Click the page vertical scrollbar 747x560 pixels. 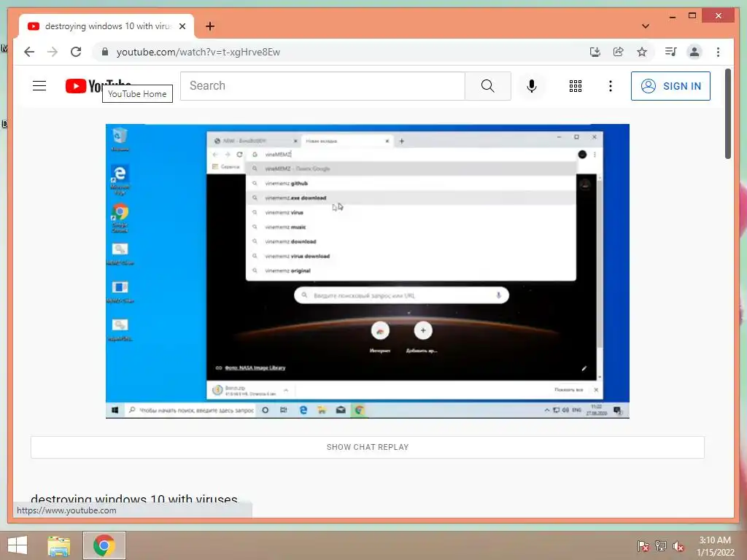pyautogui.click(x=727, y=113)
